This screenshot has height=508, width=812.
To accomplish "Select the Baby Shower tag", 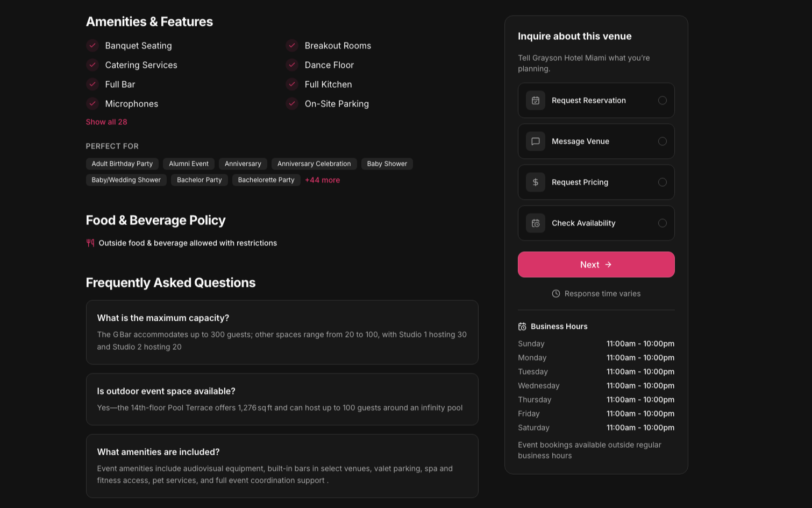I will [x=387, y=164].
